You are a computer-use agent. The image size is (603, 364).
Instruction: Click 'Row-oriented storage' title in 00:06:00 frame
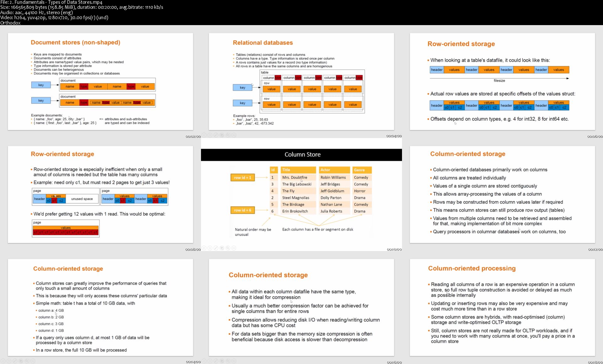[461, 44]
